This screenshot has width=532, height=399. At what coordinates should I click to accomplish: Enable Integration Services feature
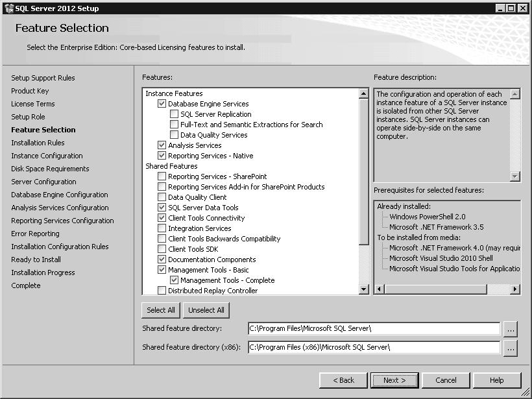point(162,228)
